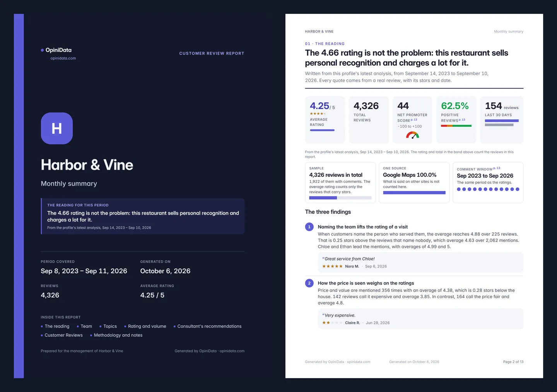
Task: Click The three findings heading
Action: (x=328, y=212)
